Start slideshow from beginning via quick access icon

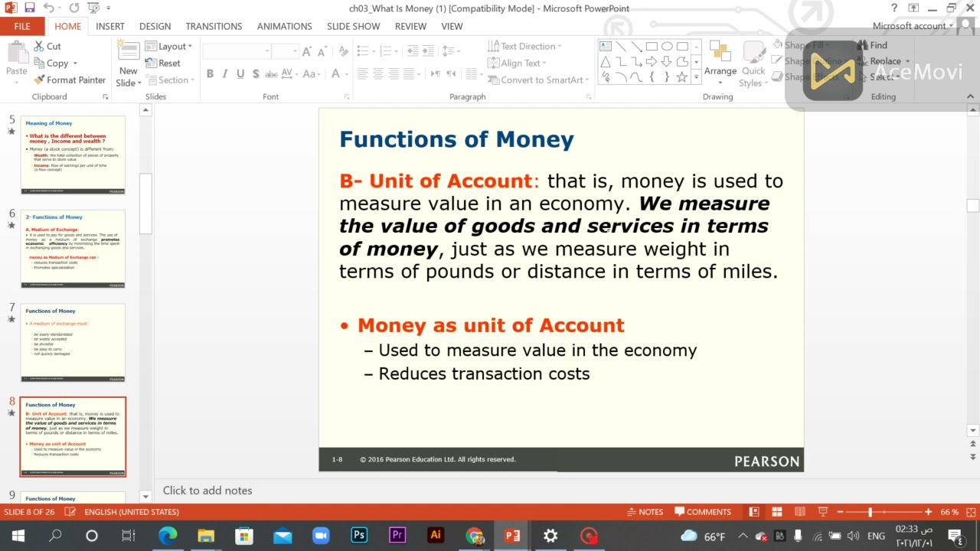[x=93, y=8]
